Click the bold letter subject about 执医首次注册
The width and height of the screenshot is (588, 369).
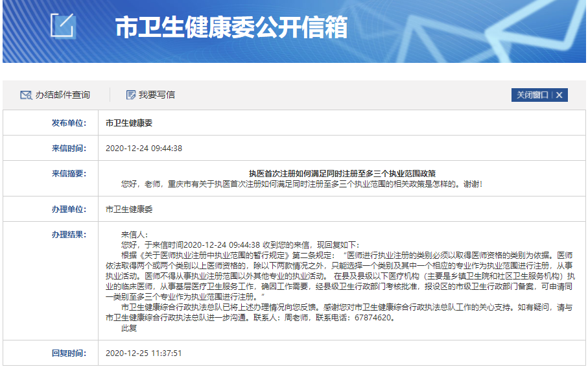pyautogui.click(x=342, y=173)
